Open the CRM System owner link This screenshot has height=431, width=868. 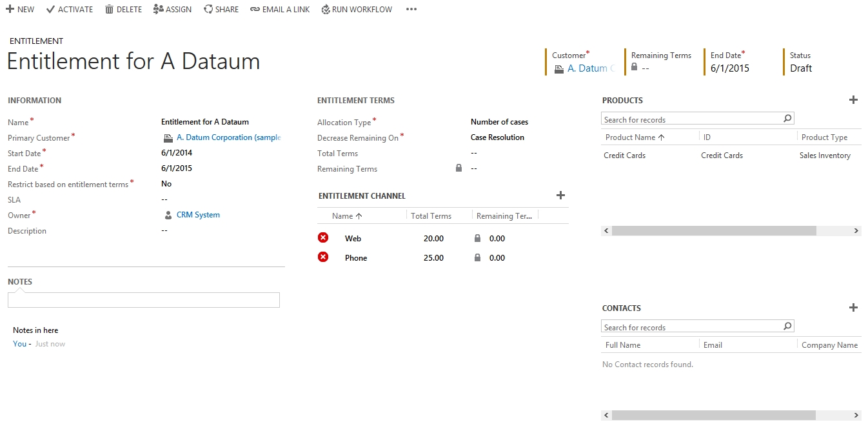click(x=198, y=215)
